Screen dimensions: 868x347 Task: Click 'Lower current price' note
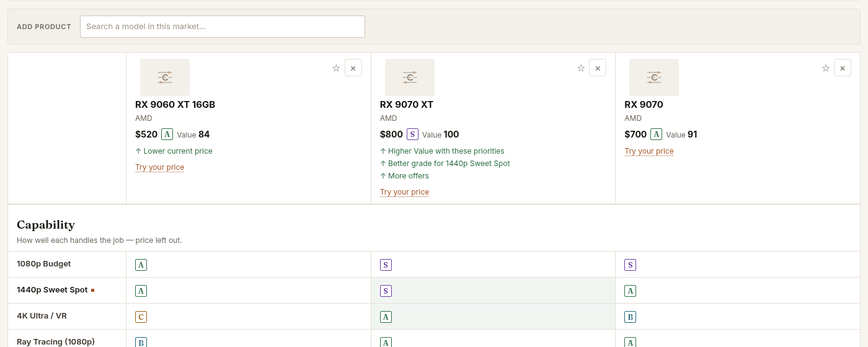pyautogui.click(x=174, y=151)
